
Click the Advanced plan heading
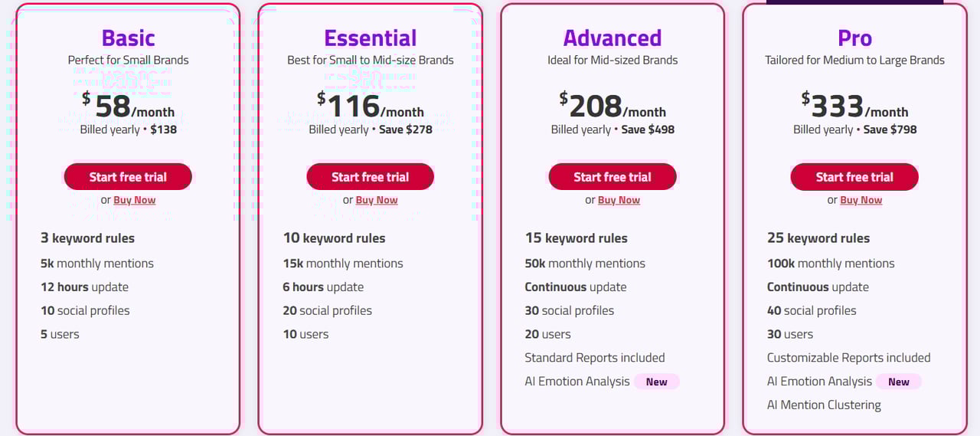pyautogui.click(x=612, y=38)
